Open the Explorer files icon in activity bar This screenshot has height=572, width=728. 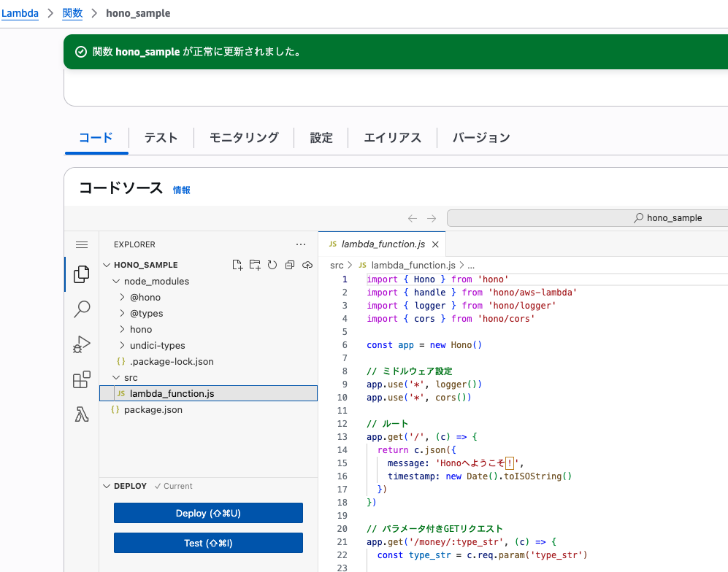(x=82, y=274)
